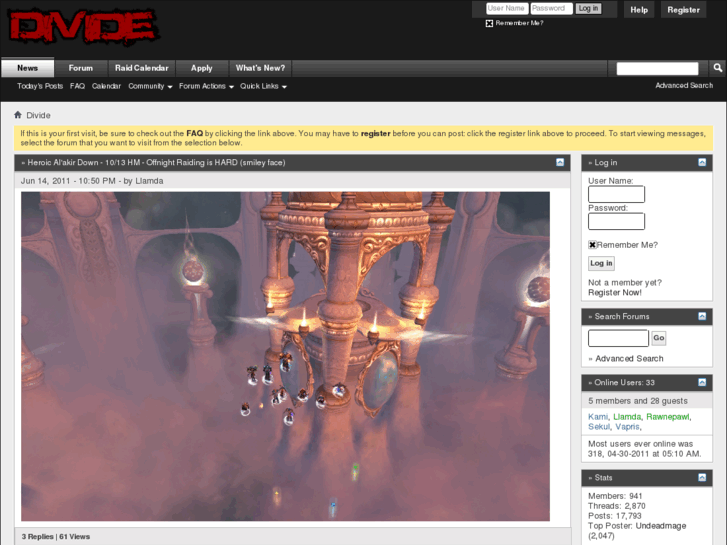This screenshot has height=545, width=727.
Task: Open the FAQ link in yellow notice
Action: 194,133
